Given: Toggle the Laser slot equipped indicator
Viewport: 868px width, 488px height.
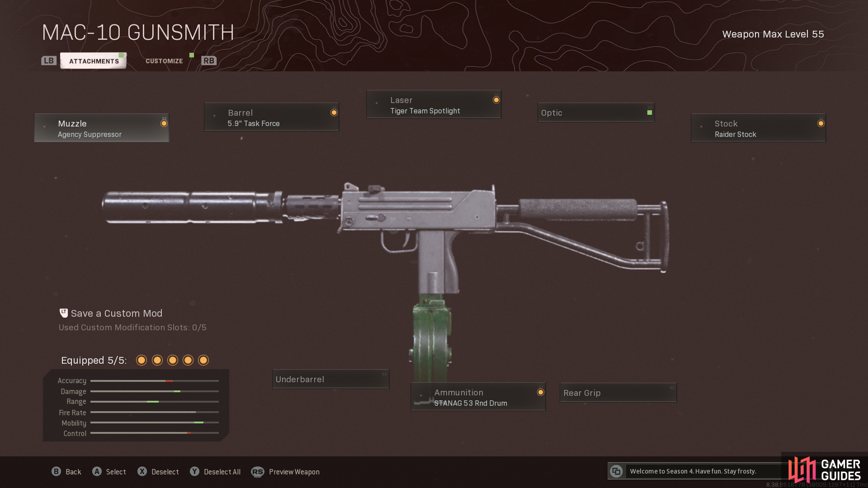Looking at the screenshot, I should [x=496, y=100].
